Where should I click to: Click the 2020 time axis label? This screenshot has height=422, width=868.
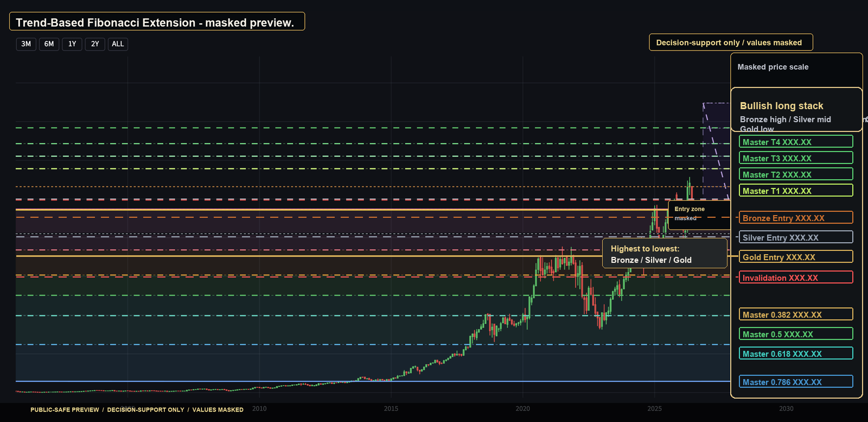click(x=523, y=408)
